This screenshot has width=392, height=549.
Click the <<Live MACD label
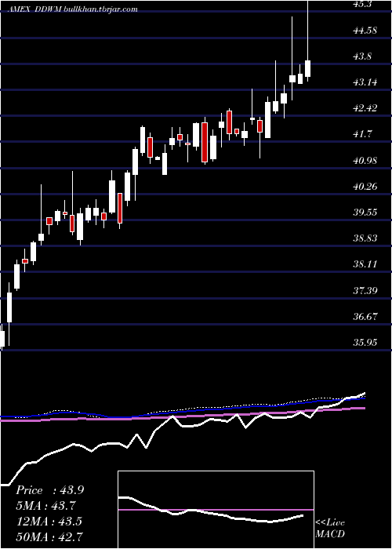tap(330, 528)
